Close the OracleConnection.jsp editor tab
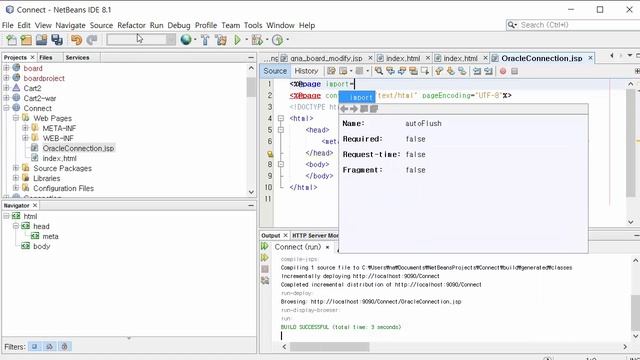The height and width of the screenshot is (360, 640). point(590,58)
